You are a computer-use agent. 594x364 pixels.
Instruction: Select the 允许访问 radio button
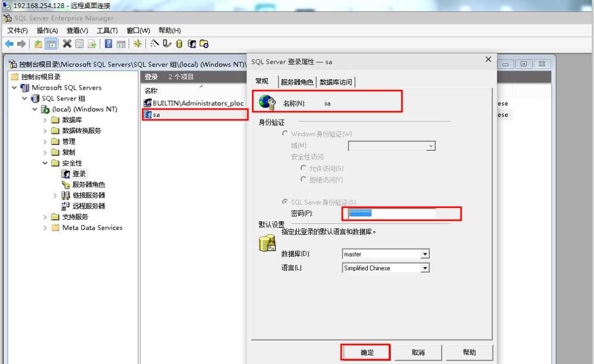[303, 168]
